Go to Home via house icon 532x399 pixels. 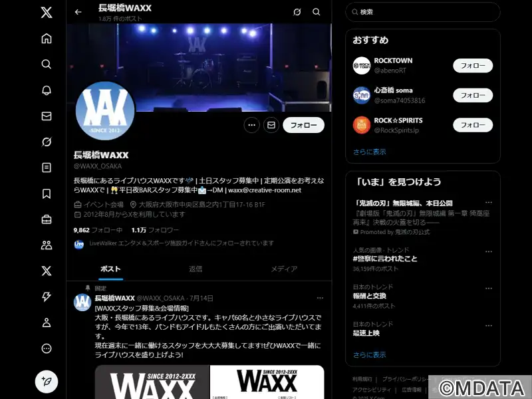click(x=47, y=39)
